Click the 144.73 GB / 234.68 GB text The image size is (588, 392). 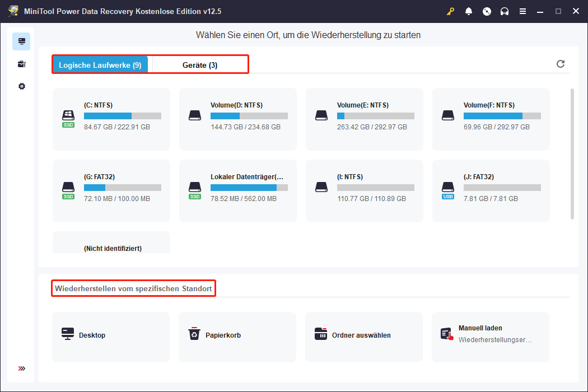(x=246, y=127)
